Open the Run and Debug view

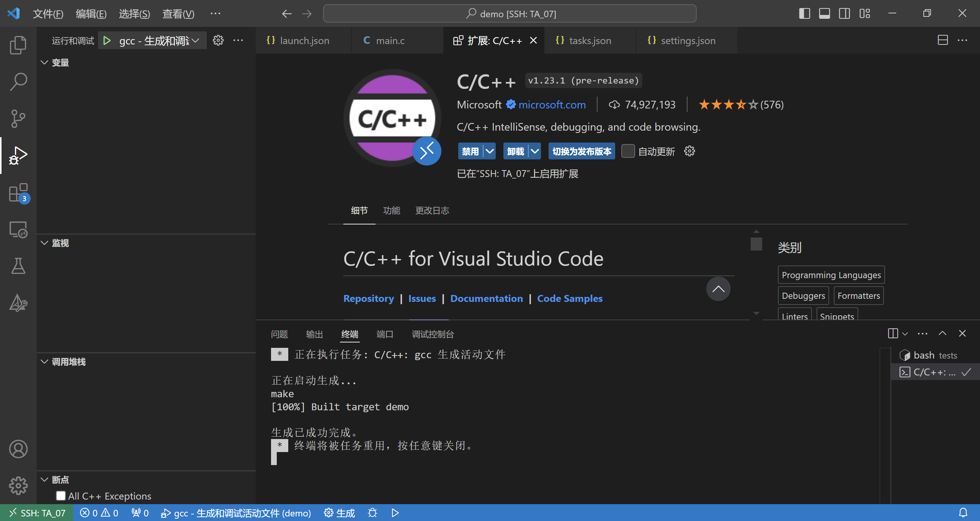(x=18, y=155)
